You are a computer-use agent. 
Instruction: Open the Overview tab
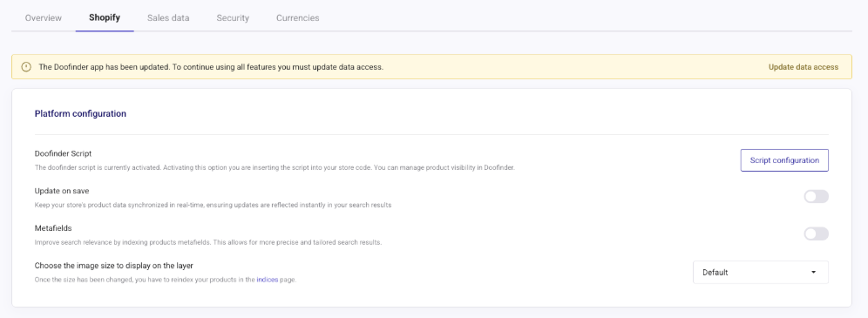[x=44, y=17]
